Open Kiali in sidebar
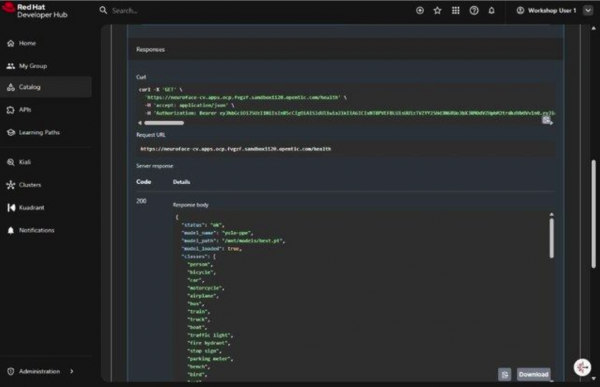This screenshot has width=600, height=387. click(x=46, y=162)
